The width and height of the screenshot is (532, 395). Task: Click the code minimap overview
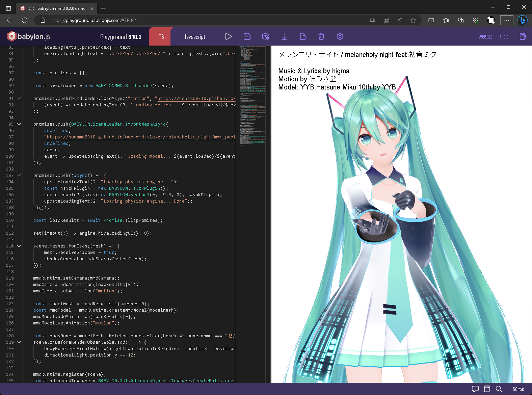coord(252,96)
